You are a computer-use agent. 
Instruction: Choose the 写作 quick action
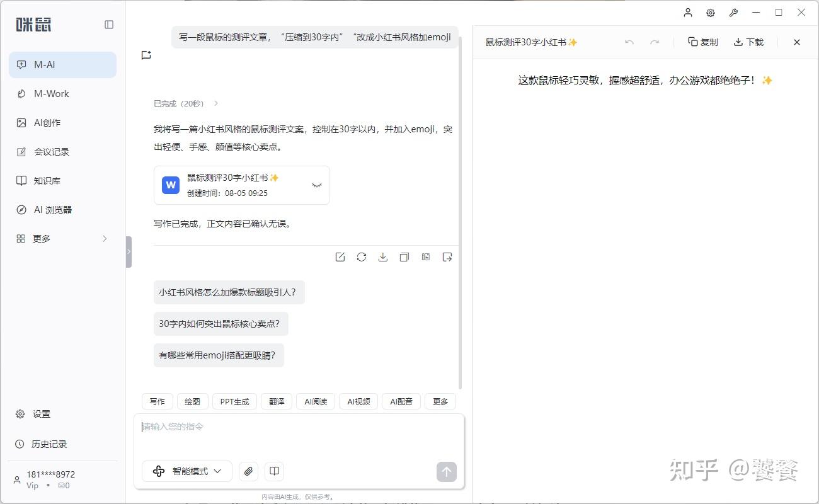tap(157, 401)
